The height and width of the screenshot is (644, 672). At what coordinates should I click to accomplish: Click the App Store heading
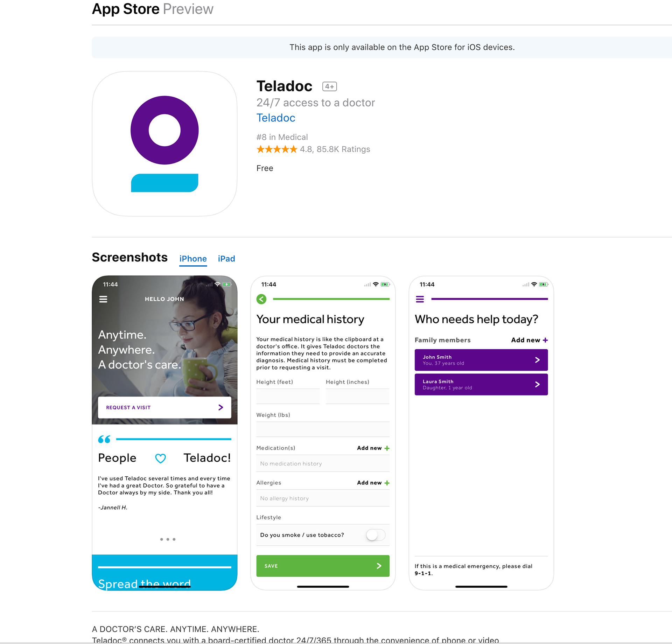(x=126, y=9)
